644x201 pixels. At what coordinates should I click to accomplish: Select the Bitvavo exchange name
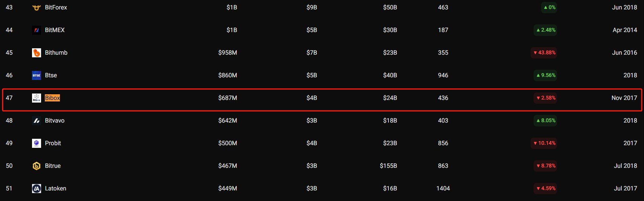point(55,121)
